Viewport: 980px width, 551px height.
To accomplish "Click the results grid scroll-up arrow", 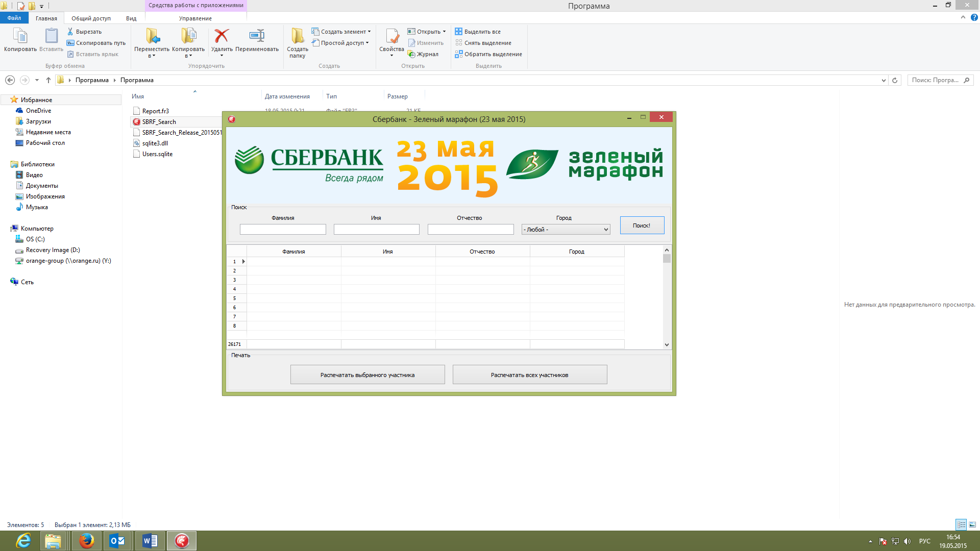I will coord(667,250).
